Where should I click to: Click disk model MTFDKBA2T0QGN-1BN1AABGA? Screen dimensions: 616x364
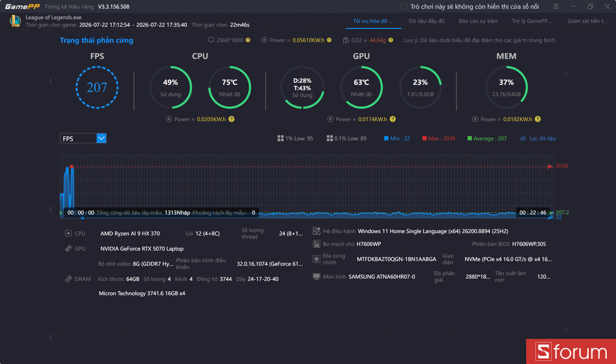tap(396, 259)
